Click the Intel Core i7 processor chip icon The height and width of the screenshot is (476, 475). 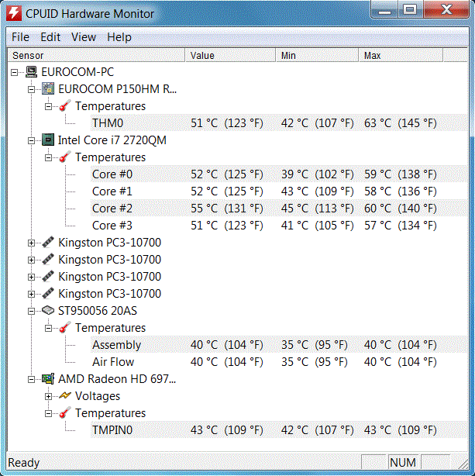tap(48, 140)
